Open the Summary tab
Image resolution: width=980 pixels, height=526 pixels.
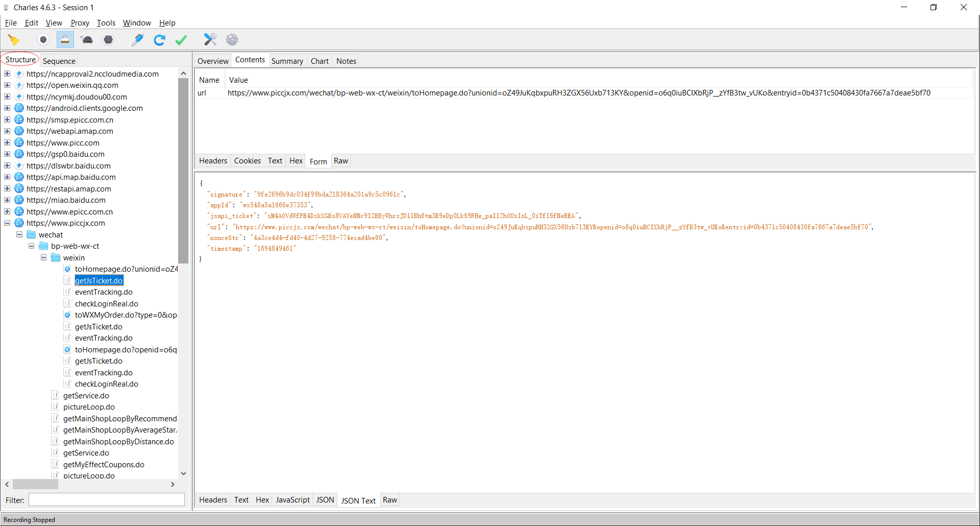pyautogui.click(x=287, y=61)
